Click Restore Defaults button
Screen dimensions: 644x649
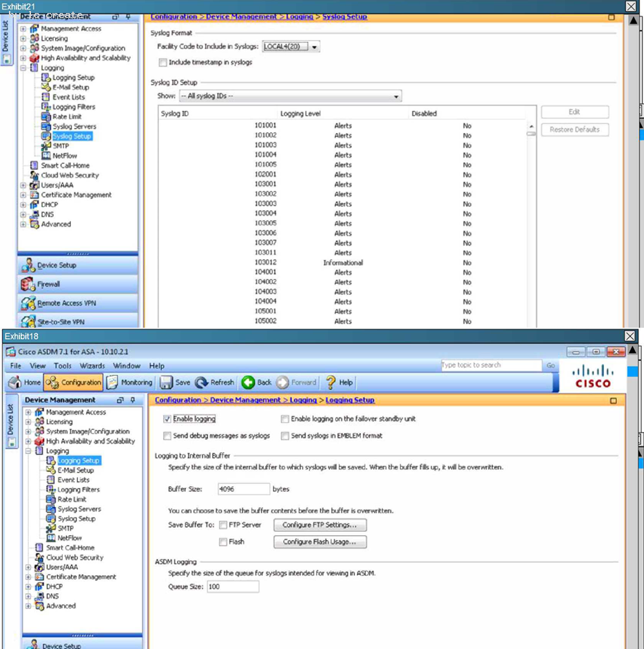[574, 130]
